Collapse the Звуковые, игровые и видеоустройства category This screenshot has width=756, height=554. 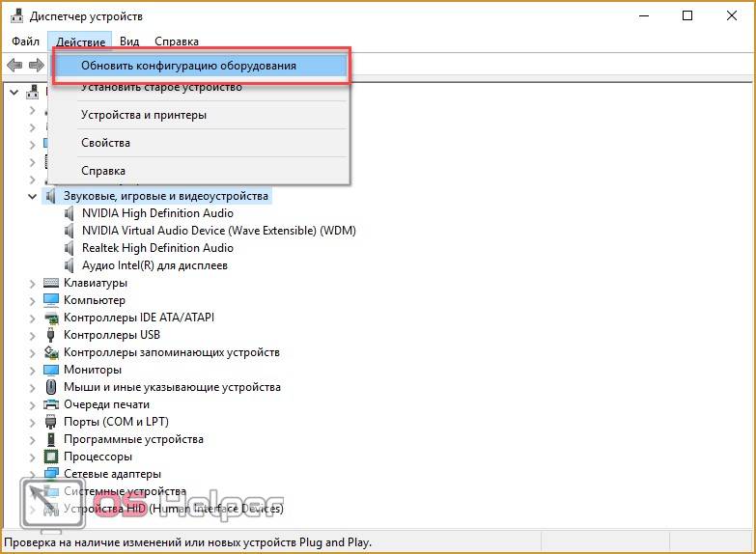[x=32, y=196]
